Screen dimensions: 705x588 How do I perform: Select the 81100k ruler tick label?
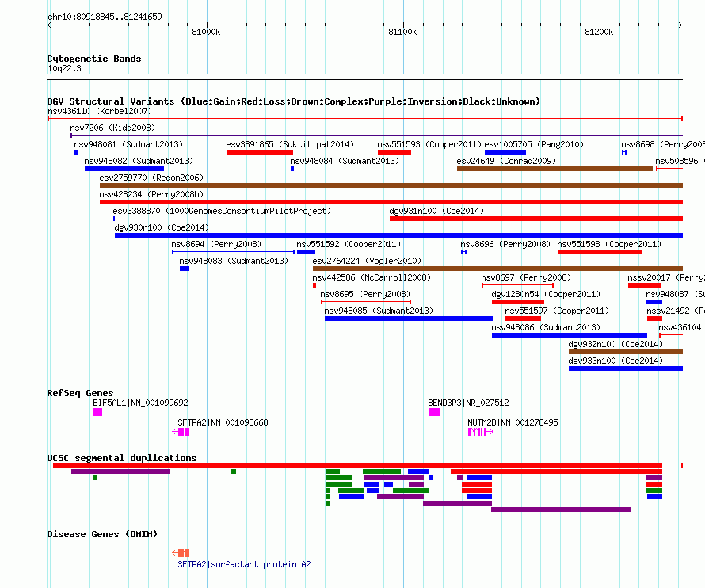(x=402, y=32)
